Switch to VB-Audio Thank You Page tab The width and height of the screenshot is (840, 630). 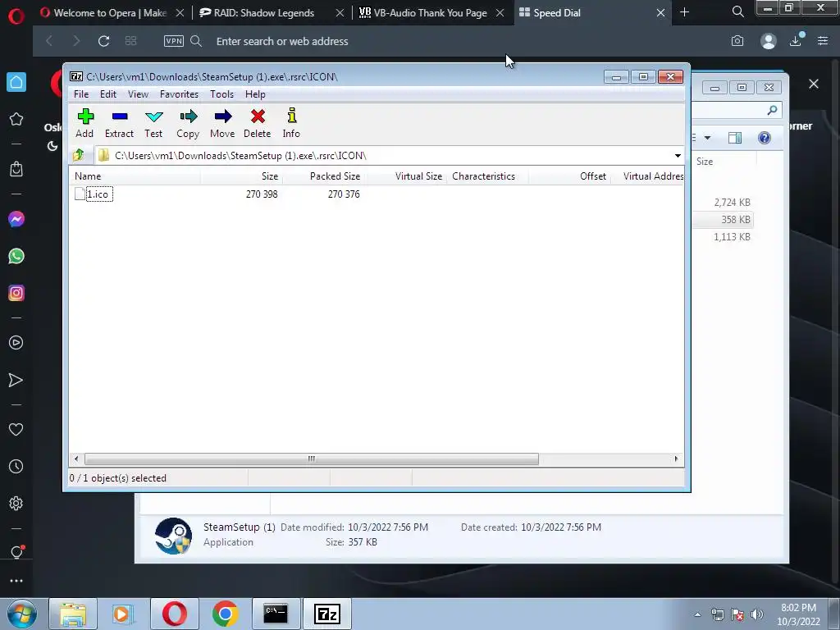tap(423, 13)
